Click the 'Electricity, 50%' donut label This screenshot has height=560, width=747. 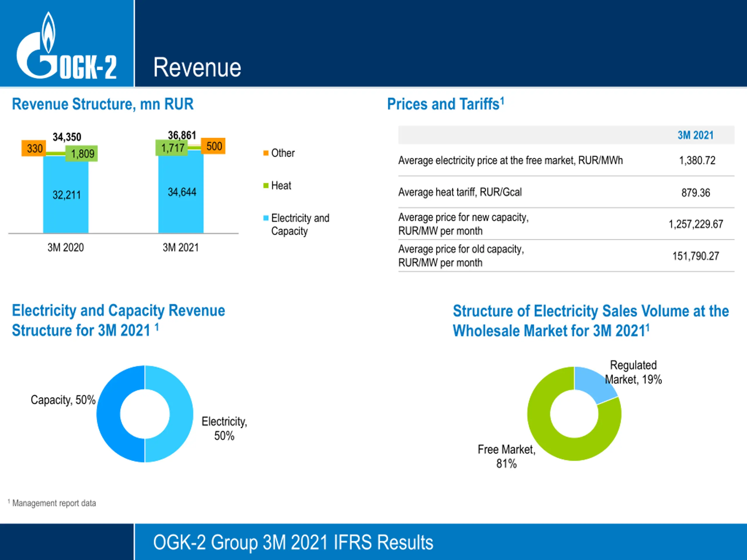[x=224, y=428]
